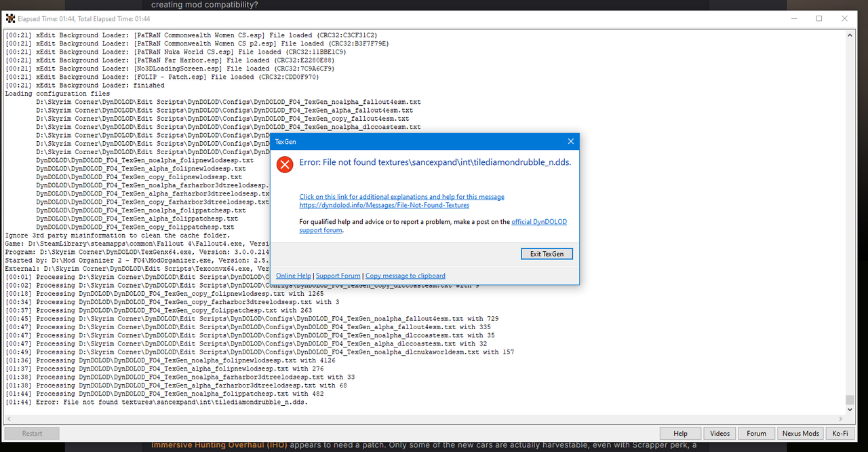Viewport: 868px width, 452px height.
Task: Click the 'xEdit Background Loader: finished' log line
Action: tap(85, 86)
